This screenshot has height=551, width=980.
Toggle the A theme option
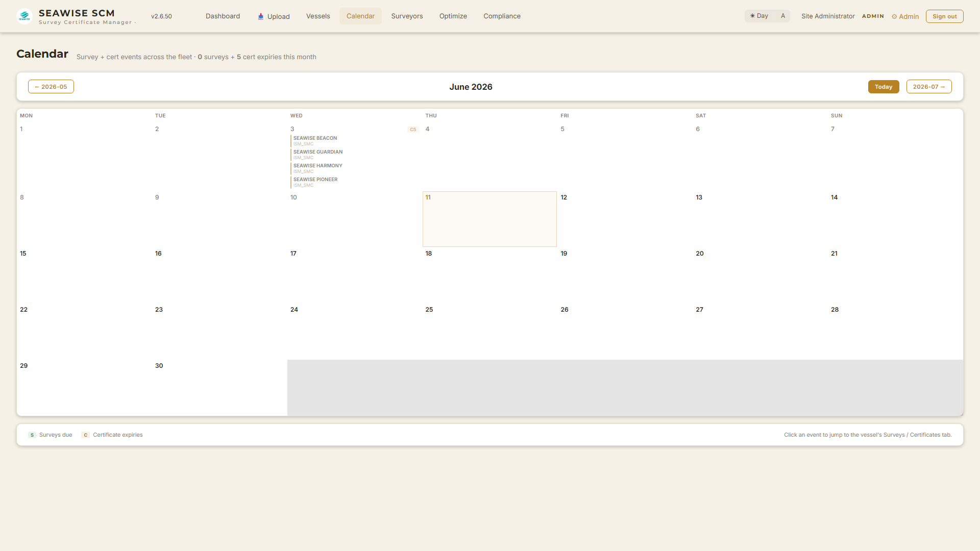(x=783, y=16)
